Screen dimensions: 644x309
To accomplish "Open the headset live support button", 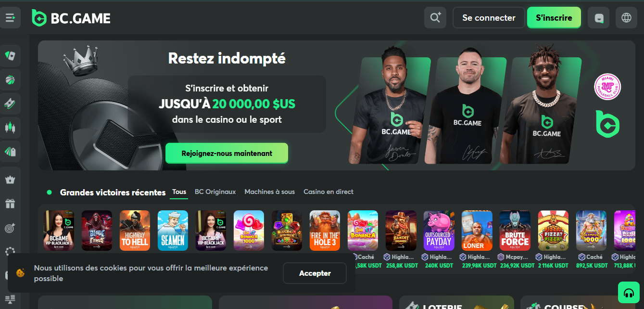I will [x=629, y=293].
